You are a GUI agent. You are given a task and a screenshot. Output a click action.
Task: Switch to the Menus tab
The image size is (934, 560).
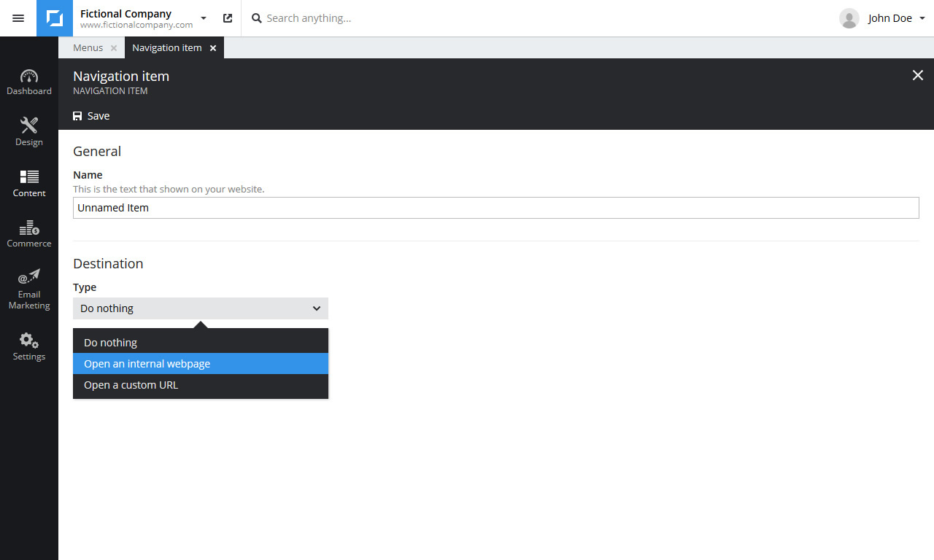[88, 48]
